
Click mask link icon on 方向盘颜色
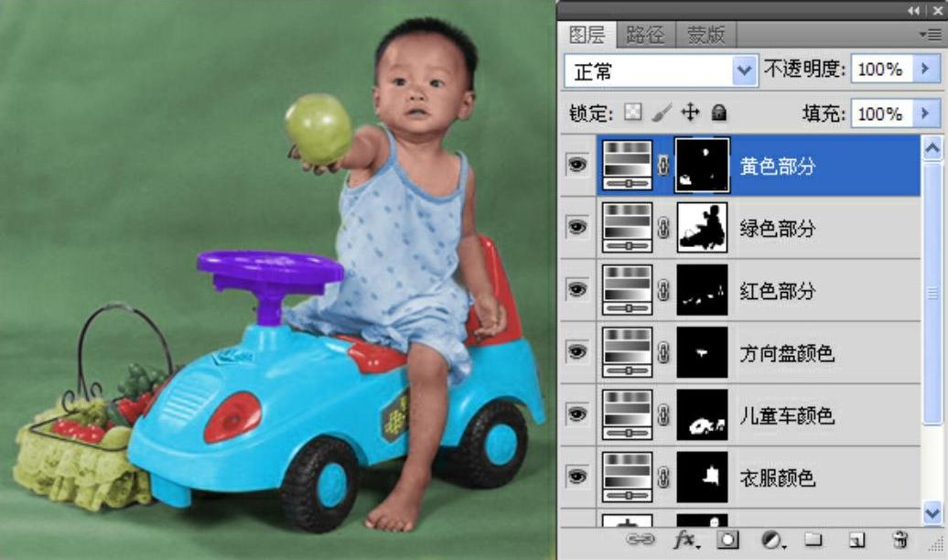pos(663,352)
